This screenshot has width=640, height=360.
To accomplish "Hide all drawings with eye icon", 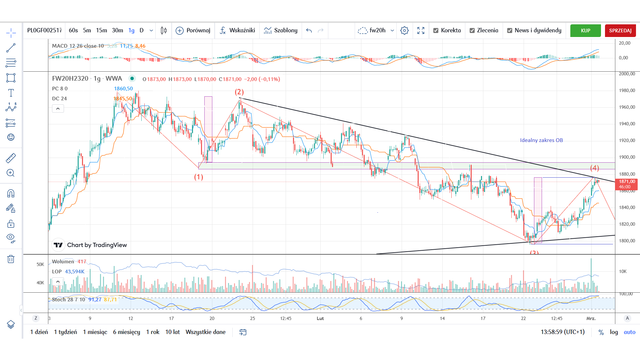I will 11,238.
